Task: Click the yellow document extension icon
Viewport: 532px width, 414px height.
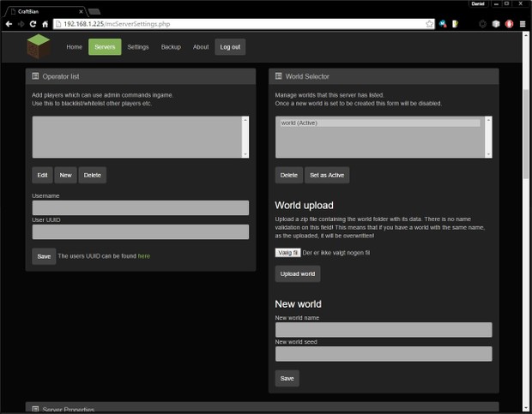Action: coord(455,24)
